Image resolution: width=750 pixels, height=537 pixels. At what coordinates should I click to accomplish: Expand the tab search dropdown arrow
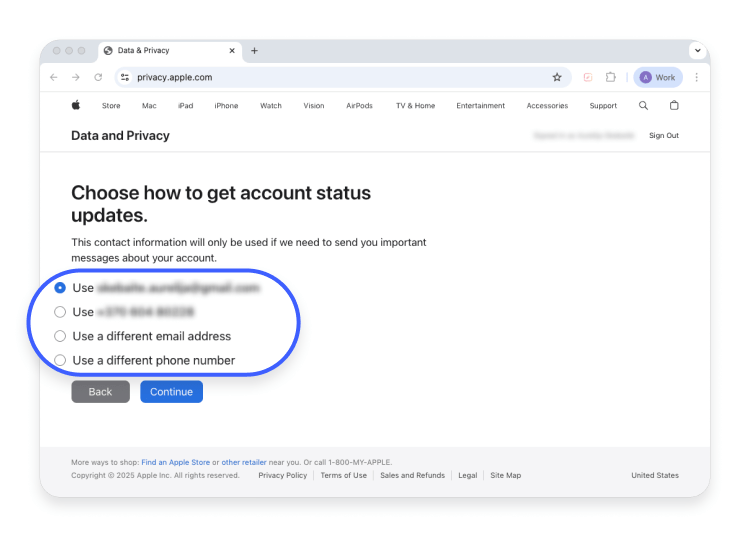tap(697, 50)
